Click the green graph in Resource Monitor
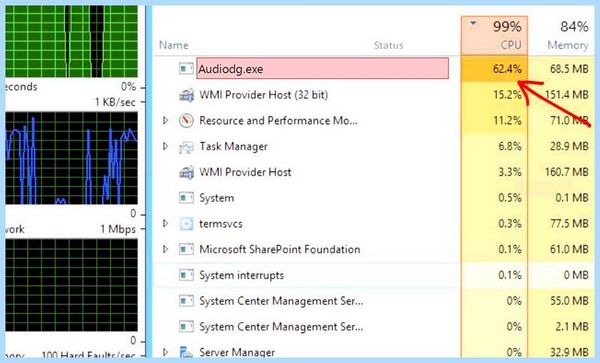Image resolution: width=600 pixels, height=363 pixels. [72, 41]
